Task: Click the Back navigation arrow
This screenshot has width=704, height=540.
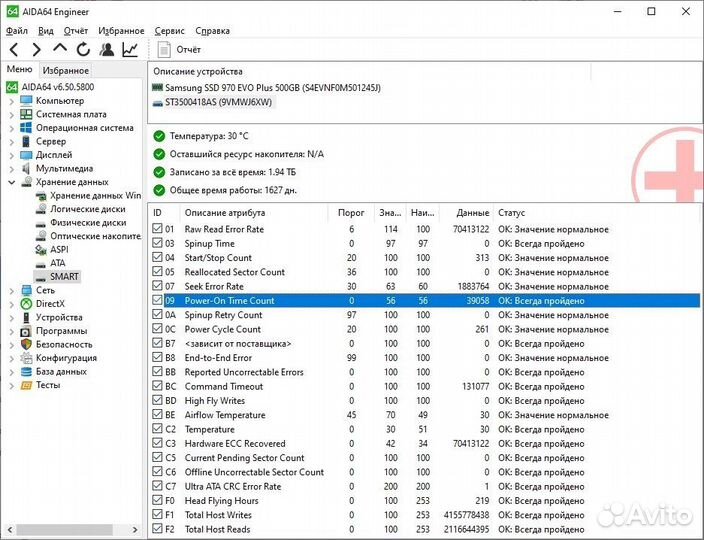Action: pyautogui.click(x=14, y=49)
